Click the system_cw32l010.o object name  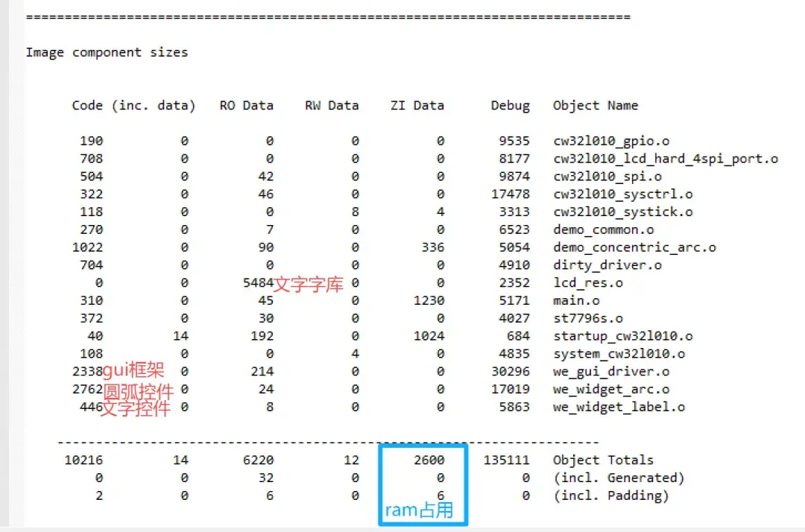click(x=619, y=354)
